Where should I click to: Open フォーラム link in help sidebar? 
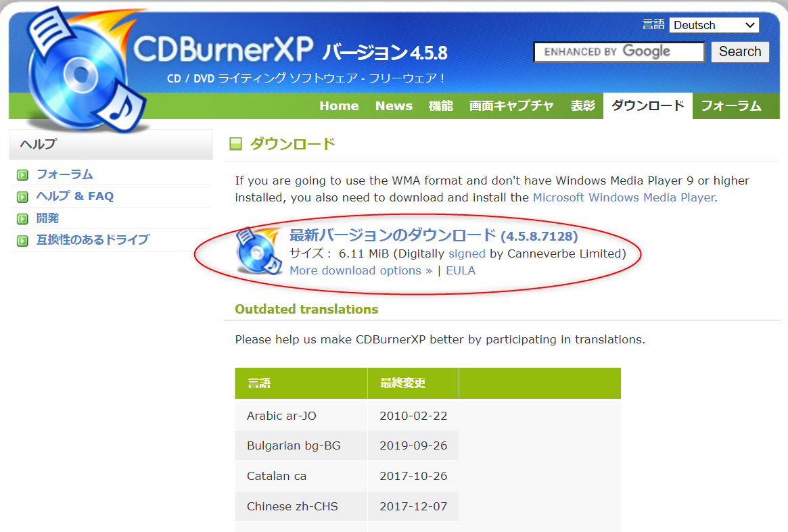pos(65,174)
